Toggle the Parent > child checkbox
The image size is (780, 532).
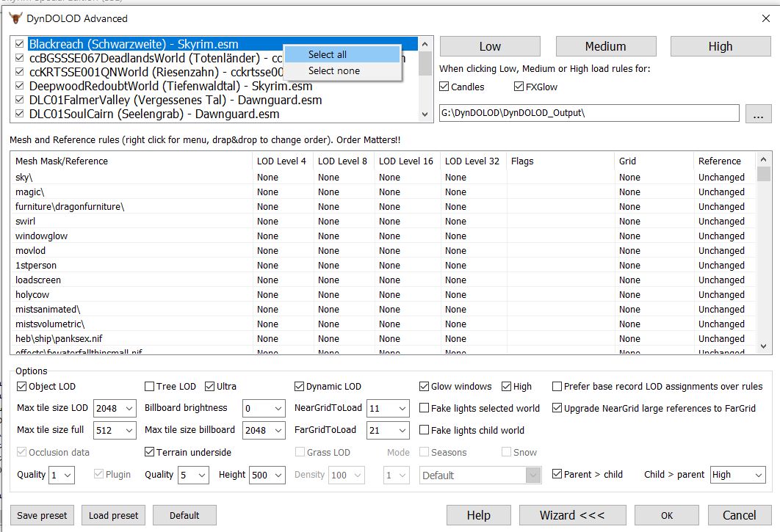coord(557,474)
